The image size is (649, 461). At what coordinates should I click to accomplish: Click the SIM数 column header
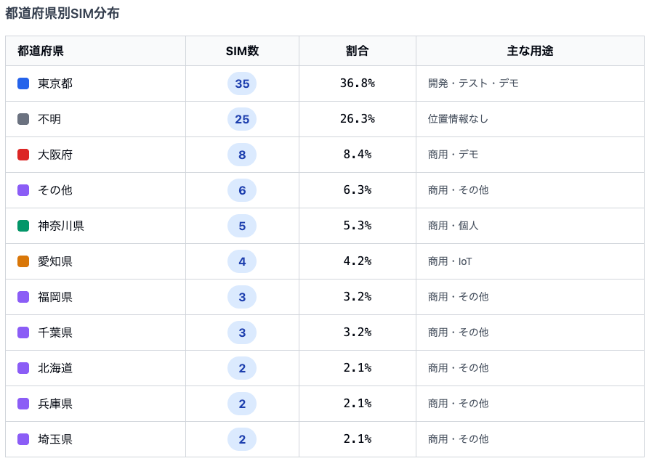(x=242, y=51)
